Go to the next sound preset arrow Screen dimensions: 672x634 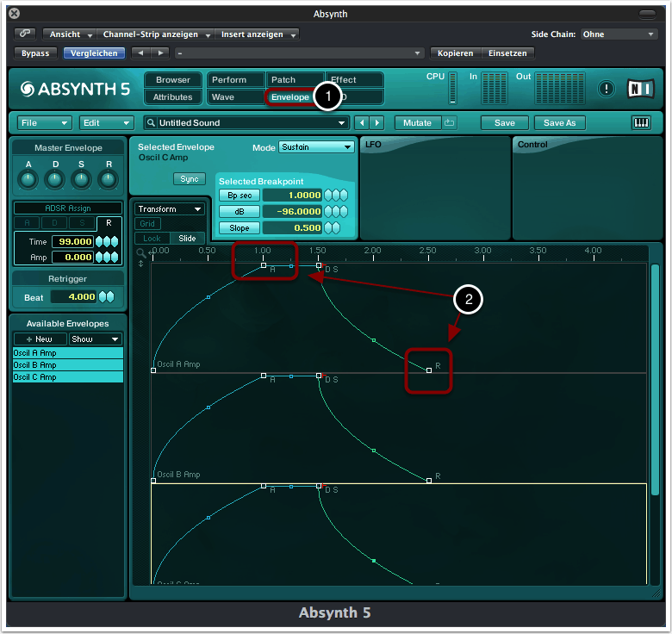click(x=377, y=122)
